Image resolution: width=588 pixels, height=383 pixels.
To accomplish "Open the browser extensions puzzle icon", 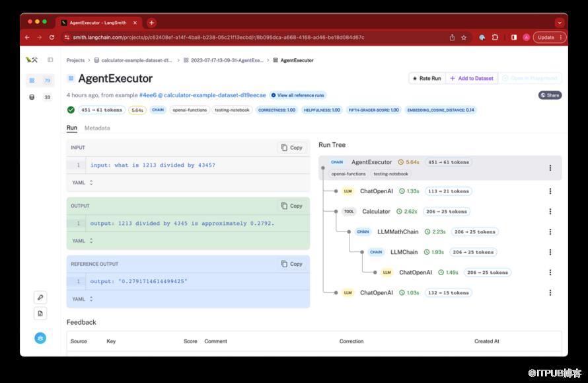I will [x=495, y=38].
